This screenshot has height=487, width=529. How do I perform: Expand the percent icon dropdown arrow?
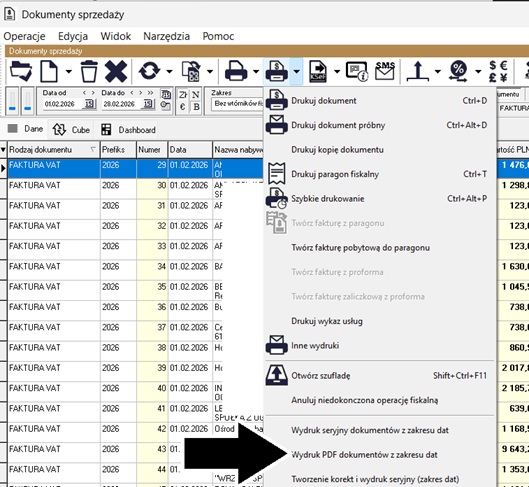click(x=478, y=71)
